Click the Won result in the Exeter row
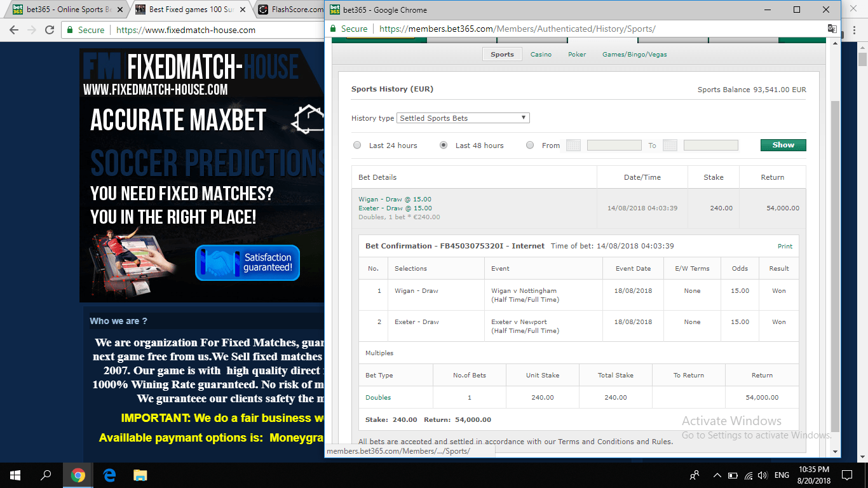868x488 pixels. pos(779,322)
